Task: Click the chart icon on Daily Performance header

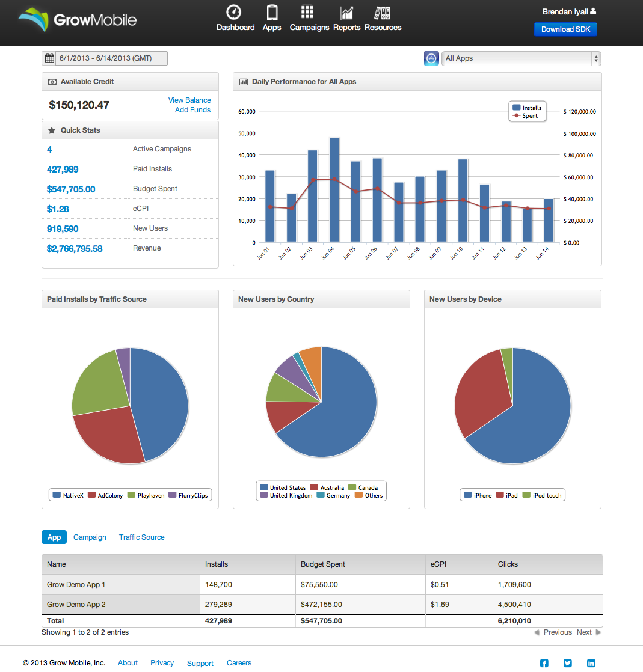Action: (x=242, y=81)
